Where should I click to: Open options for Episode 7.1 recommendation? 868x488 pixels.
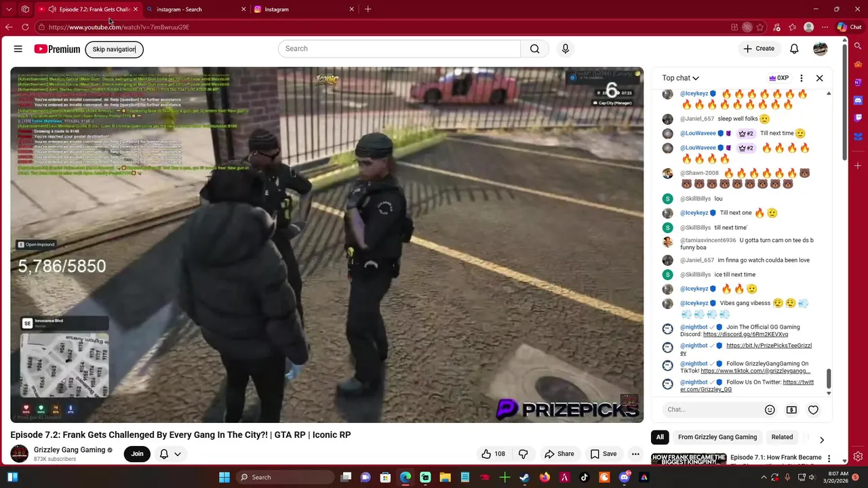coord(829,459)
